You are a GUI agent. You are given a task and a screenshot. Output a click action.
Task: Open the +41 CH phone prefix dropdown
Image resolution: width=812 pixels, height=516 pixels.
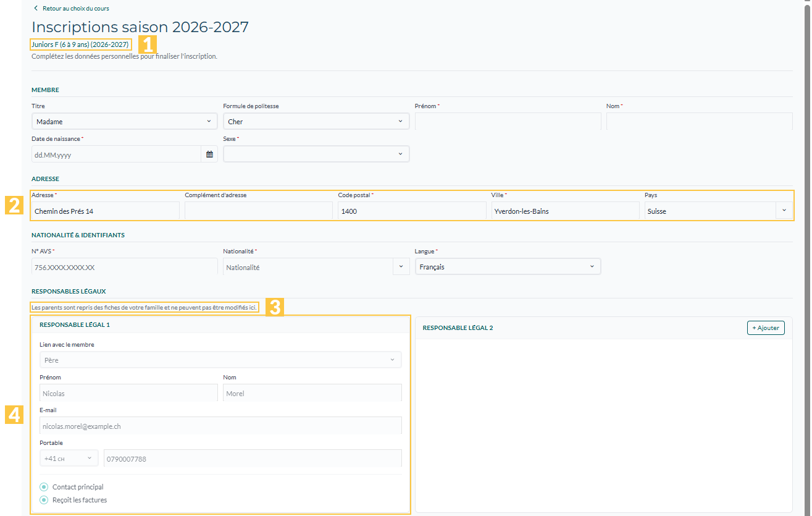(69, 459)
